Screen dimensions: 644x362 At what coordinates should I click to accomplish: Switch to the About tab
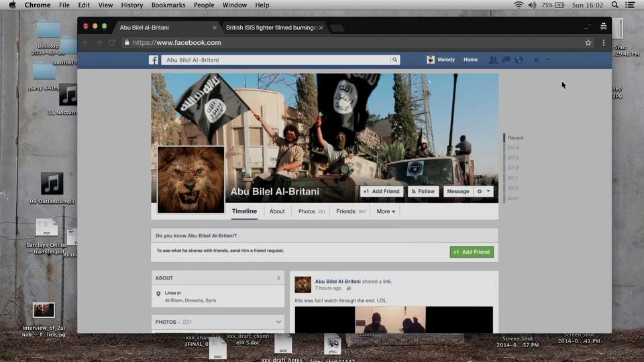(277, 211)
